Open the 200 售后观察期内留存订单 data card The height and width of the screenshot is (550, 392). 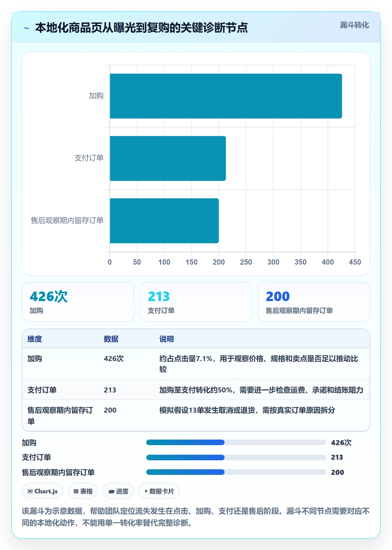click(314, 302)
